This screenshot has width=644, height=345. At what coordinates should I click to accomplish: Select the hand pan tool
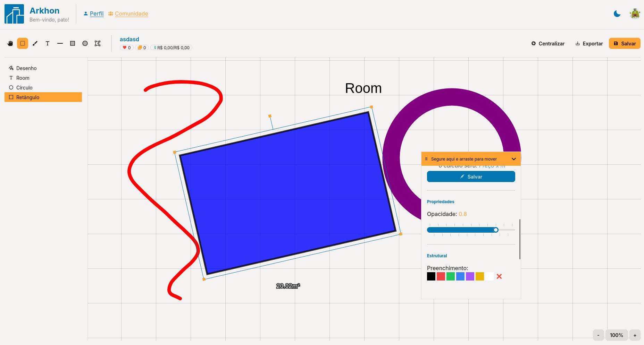pos(10,43)
